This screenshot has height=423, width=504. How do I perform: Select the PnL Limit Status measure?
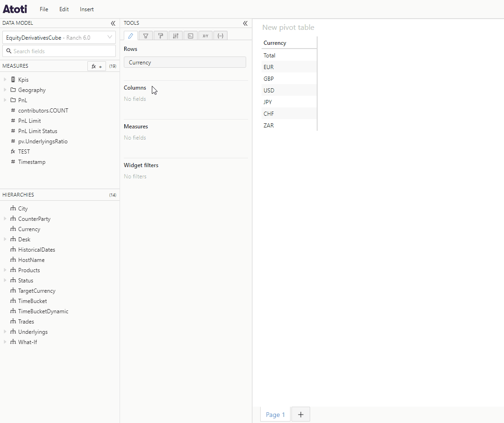(x=38, y=131)
